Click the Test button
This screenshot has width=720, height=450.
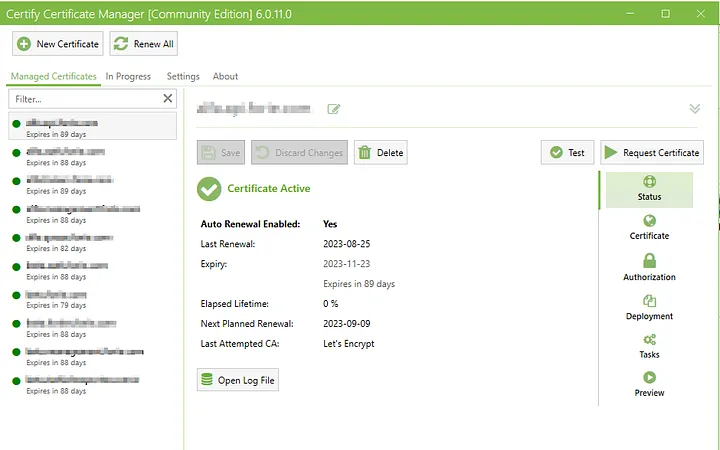[x=567, y=153]
